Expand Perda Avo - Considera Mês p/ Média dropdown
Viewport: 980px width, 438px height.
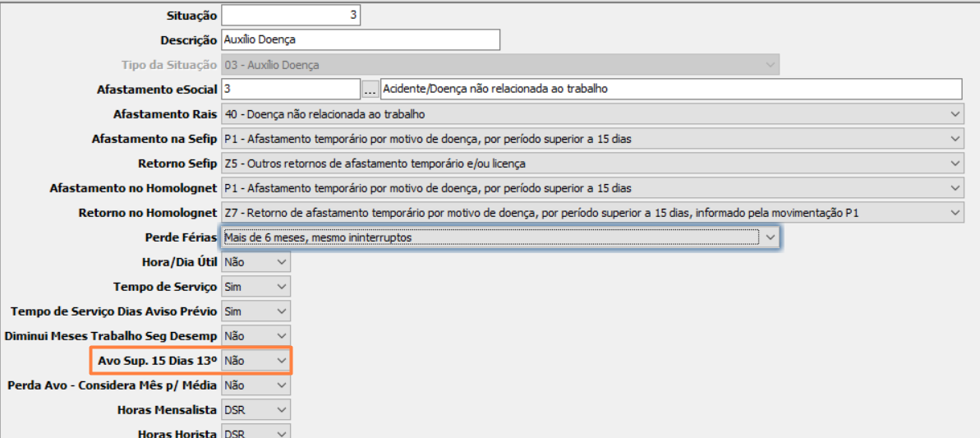255,385
